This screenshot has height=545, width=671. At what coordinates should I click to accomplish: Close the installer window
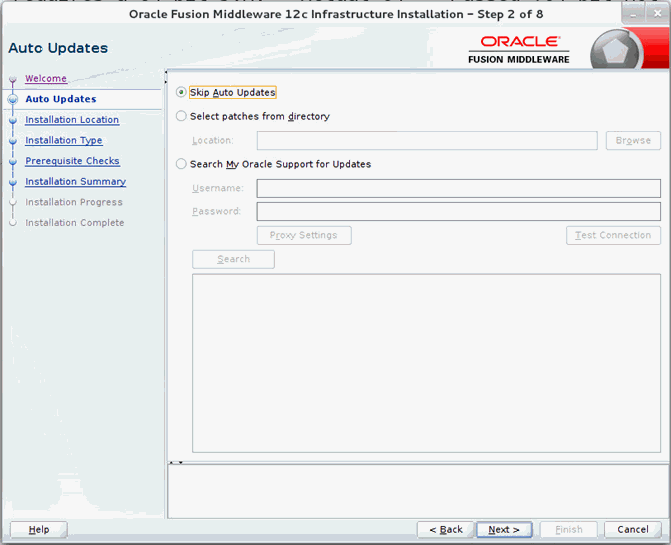click(658, 14)
